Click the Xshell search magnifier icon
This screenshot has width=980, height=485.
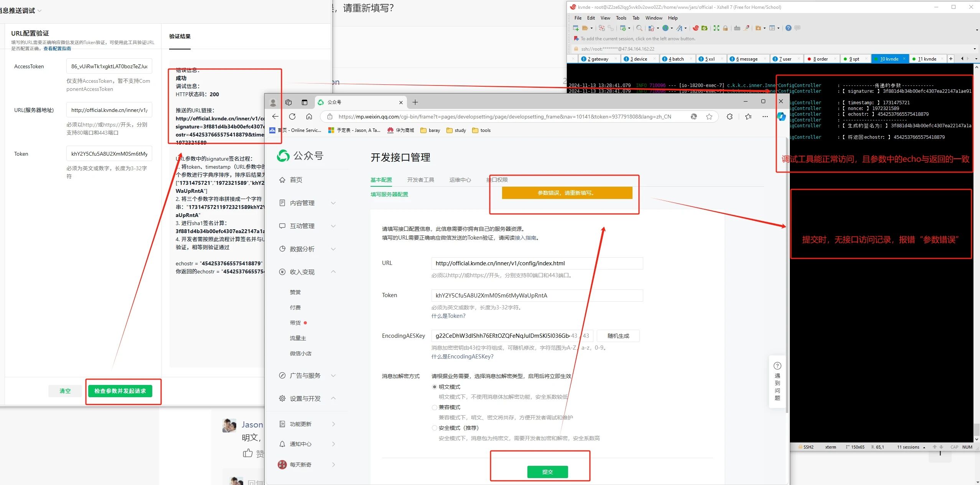(x=639, y=28)
